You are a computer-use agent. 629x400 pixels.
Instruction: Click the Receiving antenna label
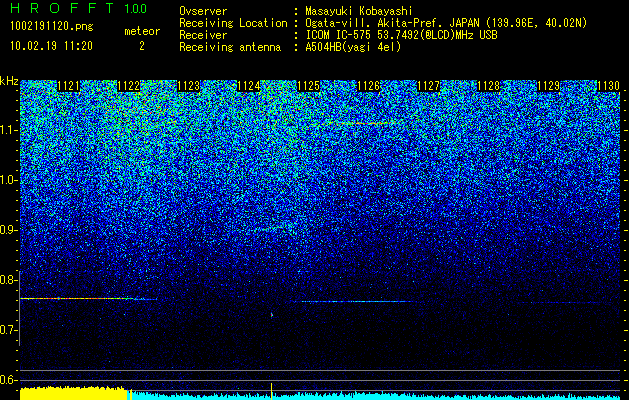point(230,47)
